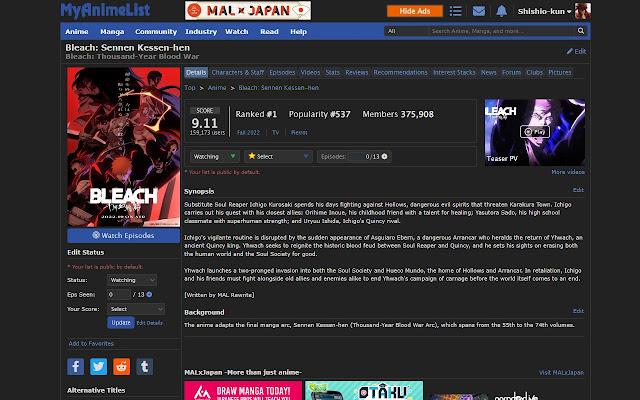This screenshot has height=400, width=640.
Task: Click Edit link beside Background
Action: pyautogui.click(x=578, y=311)
